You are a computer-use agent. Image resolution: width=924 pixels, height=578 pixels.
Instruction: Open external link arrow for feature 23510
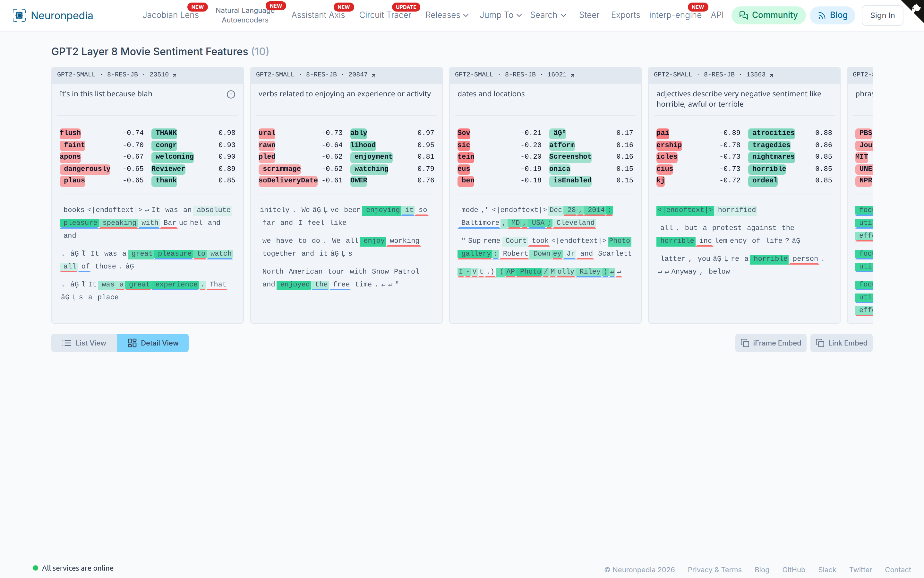(x=175, y=75)
